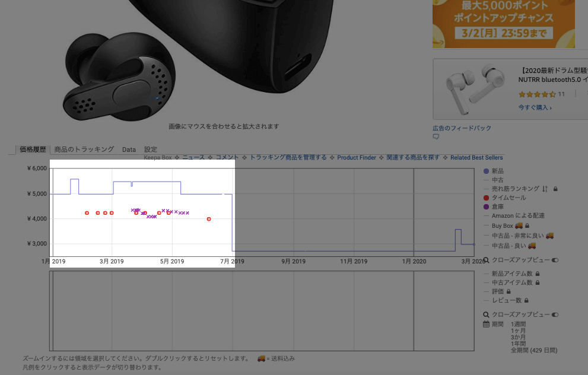Toggle the 倉庫 series in the legend
Screen dimensions: 588x375
point(487,207)
